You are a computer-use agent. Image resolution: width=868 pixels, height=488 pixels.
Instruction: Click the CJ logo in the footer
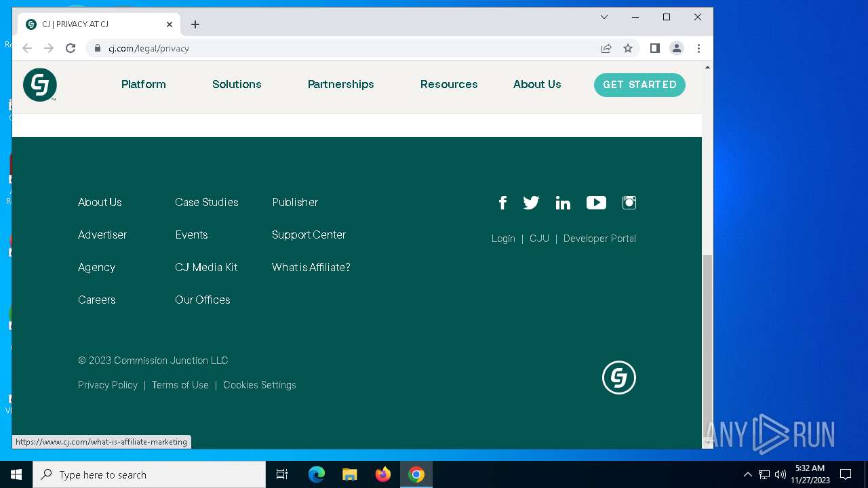point(619,378)
